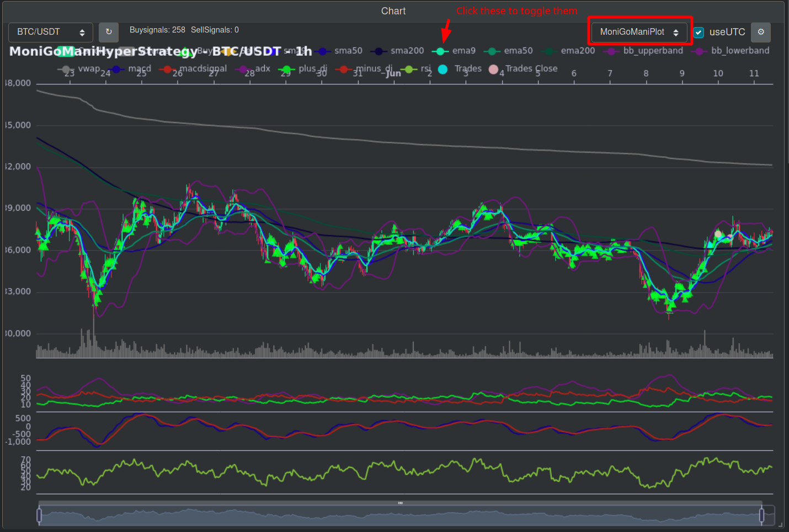Click the left handle of the zoom slider
This screenshot has height=532, width=789.
(x=39, y=515)
